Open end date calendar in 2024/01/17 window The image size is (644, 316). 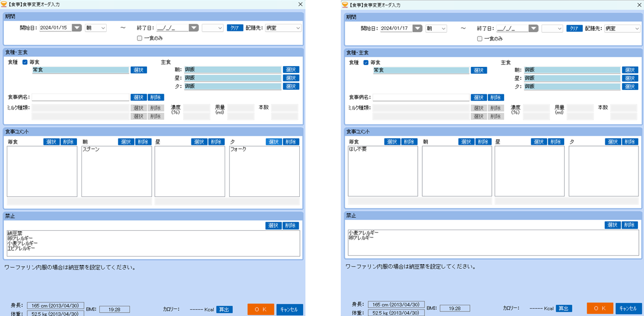[x=533, y=28]
